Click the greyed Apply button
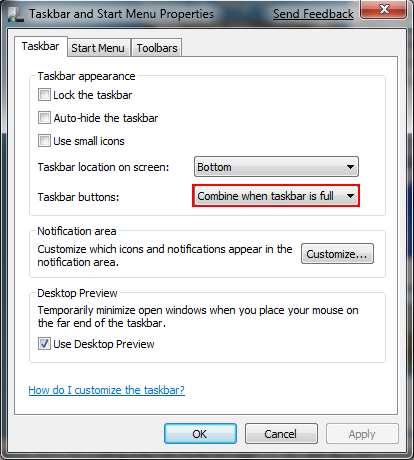The height and width of the screenshot is (460, 414). 362,434
